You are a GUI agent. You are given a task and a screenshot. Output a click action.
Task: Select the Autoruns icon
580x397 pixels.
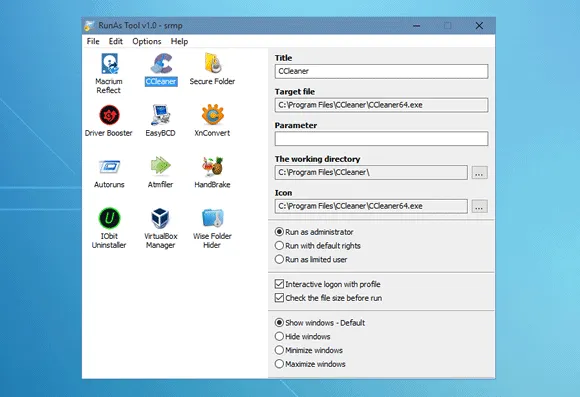click(109, 167)
